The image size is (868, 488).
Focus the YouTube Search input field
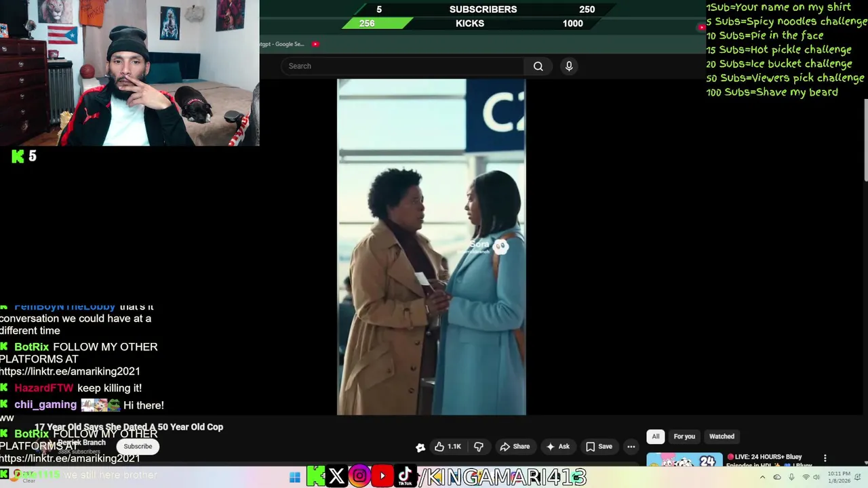tap(402, 66)
